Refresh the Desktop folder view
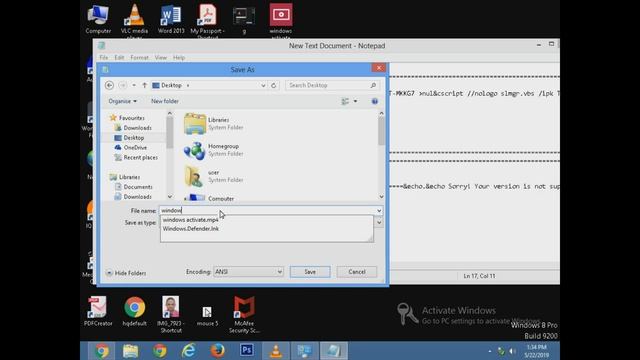The height and width of the screenshot is (360, 640). [x=273, y=85]
